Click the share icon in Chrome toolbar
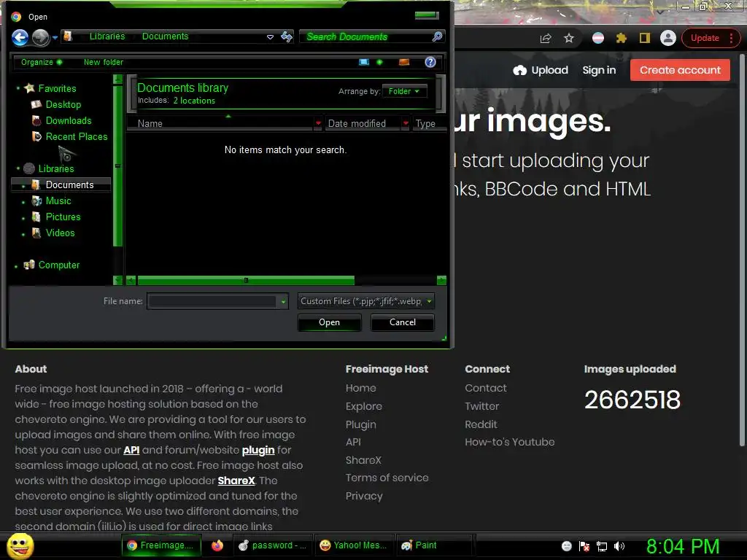 546,38
